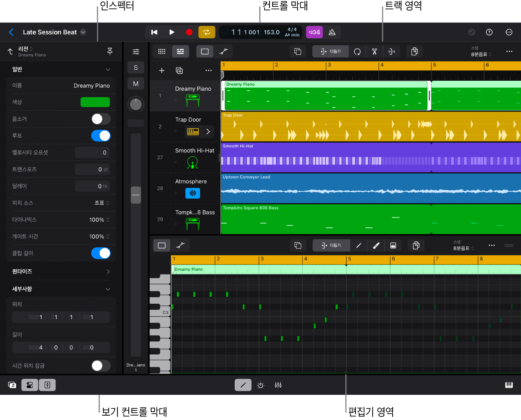Open the Browser icon in the bottom left

(12, 384)
